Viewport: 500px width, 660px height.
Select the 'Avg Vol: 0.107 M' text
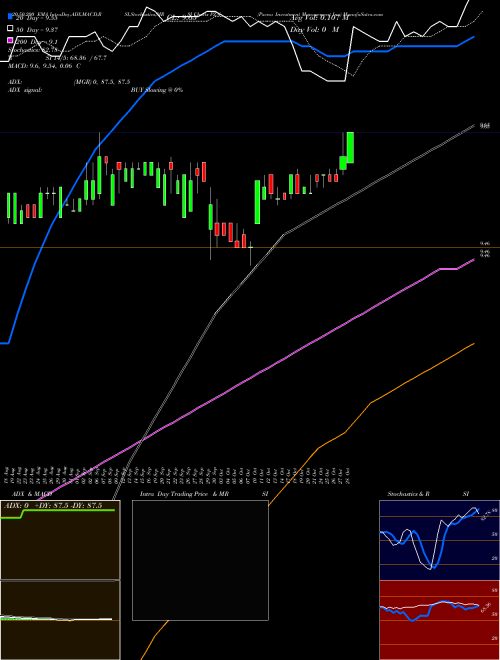(x=319, y=18)
